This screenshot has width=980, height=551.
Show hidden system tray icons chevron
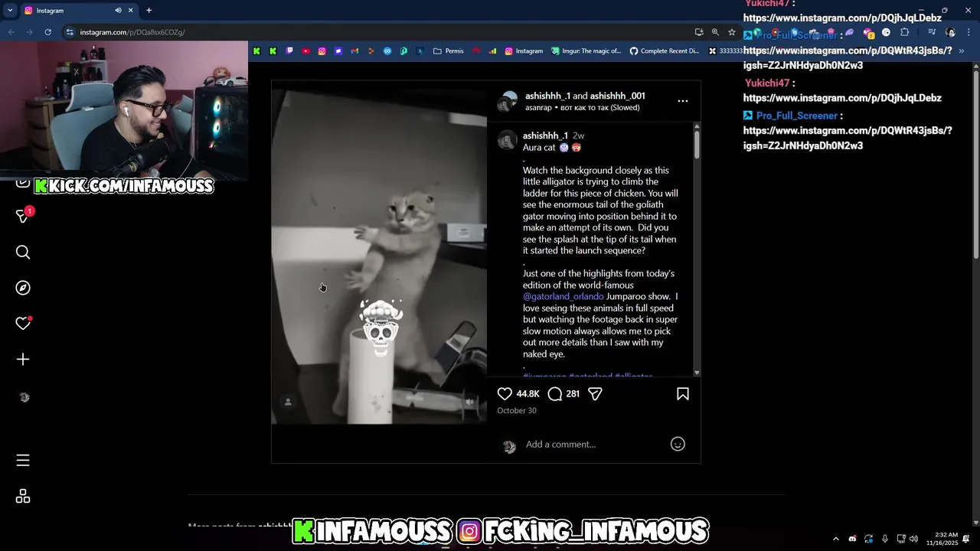[835, 539]
